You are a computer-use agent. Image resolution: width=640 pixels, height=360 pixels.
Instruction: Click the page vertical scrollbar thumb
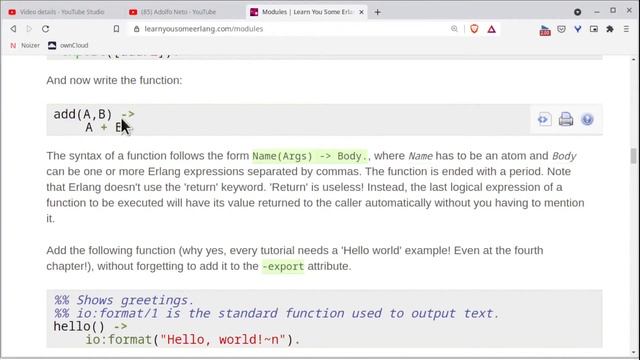pyautogui.click(x=633, y=156)
